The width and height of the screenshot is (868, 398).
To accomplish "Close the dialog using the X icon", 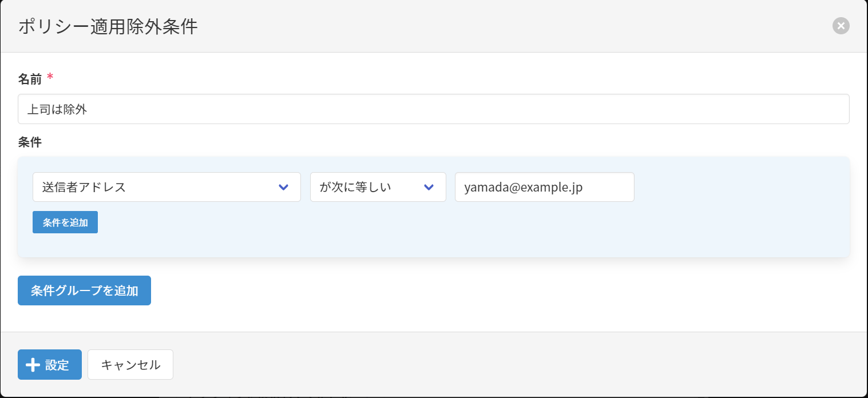I will pos(841,26).
